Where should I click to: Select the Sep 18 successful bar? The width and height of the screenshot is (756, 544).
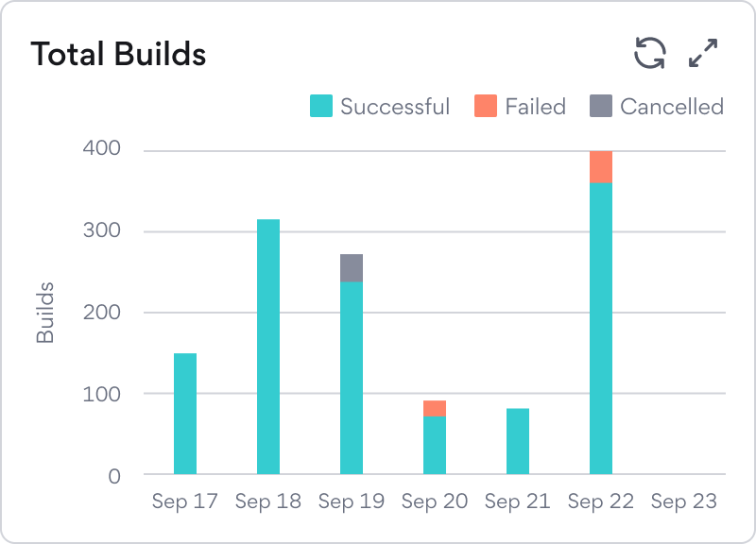(x=268, y=347)
